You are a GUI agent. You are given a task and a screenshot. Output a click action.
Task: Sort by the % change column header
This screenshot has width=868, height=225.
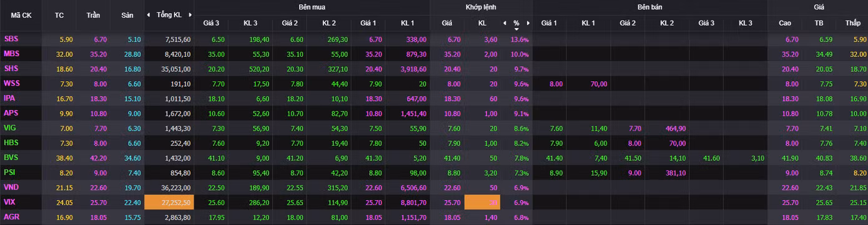(516, 23)
